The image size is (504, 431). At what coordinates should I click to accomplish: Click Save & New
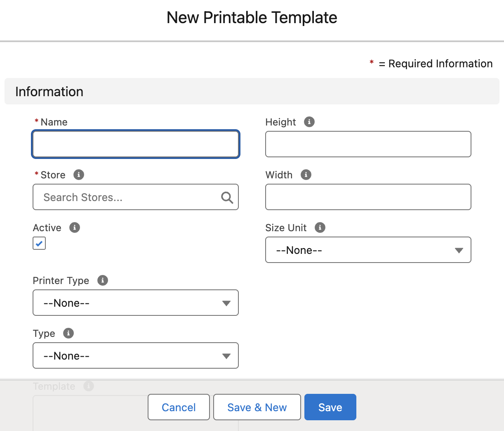pos(257,407)
